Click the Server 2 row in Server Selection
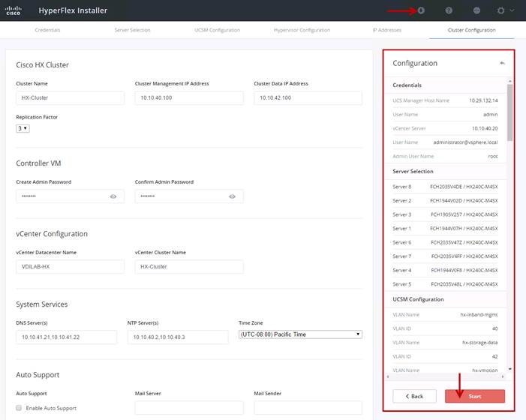526x420 pixels. coord(445,201)
